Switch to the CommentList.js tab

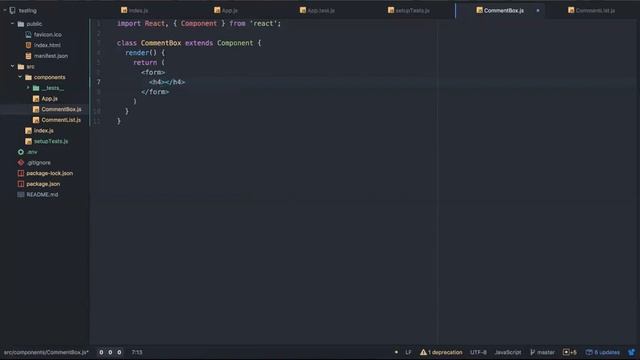591,10
